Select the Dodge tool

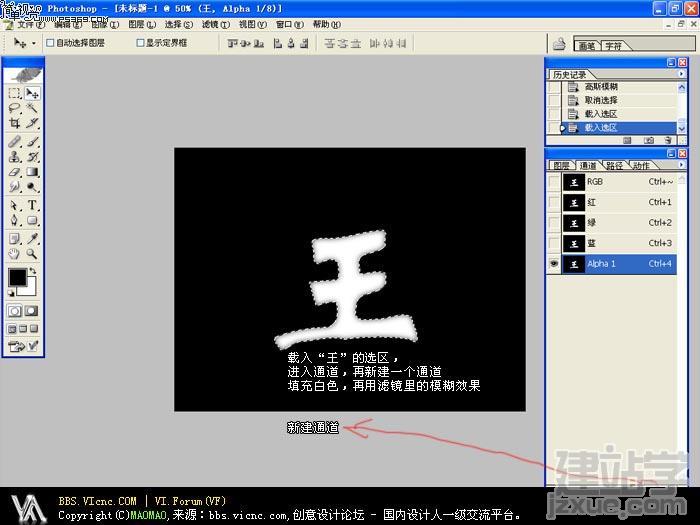pyautogui.click(x=32, y=187)
